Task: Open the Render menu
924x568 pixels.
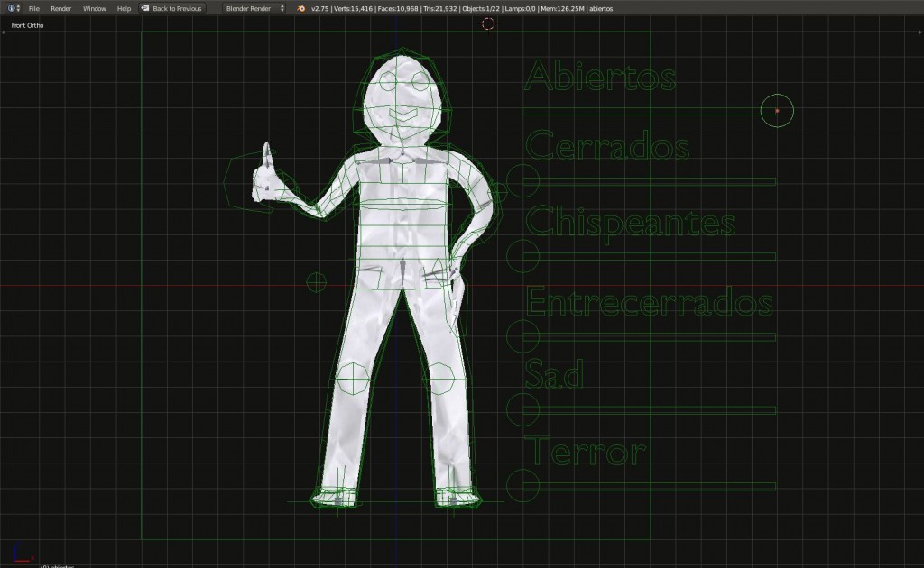Action: (61, 8)
